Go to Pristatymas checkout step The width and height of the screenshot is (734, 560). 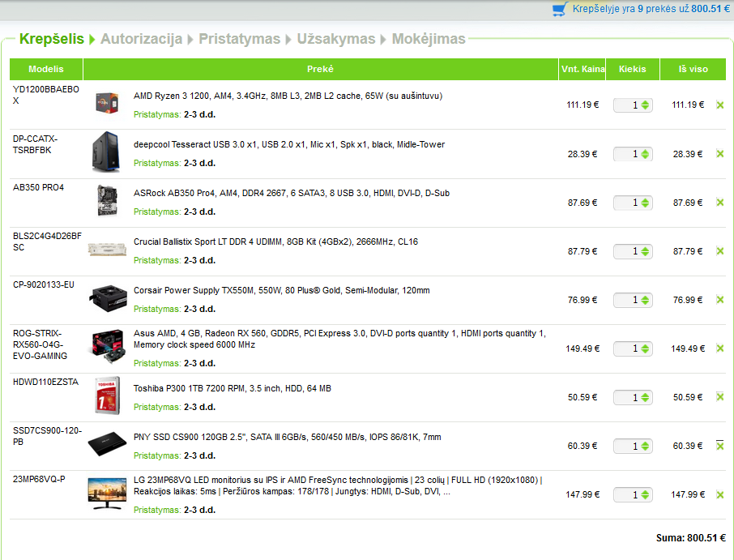coord(239,39)
